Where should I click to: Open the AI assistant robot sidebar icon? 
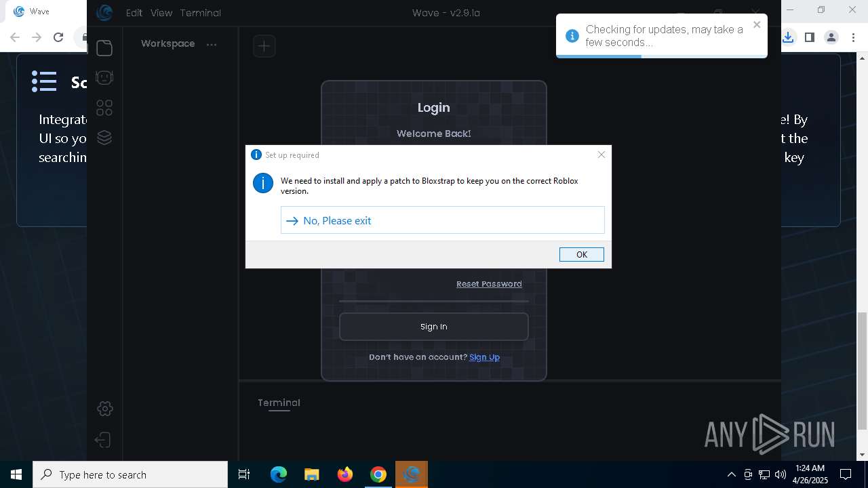(104, 77)
